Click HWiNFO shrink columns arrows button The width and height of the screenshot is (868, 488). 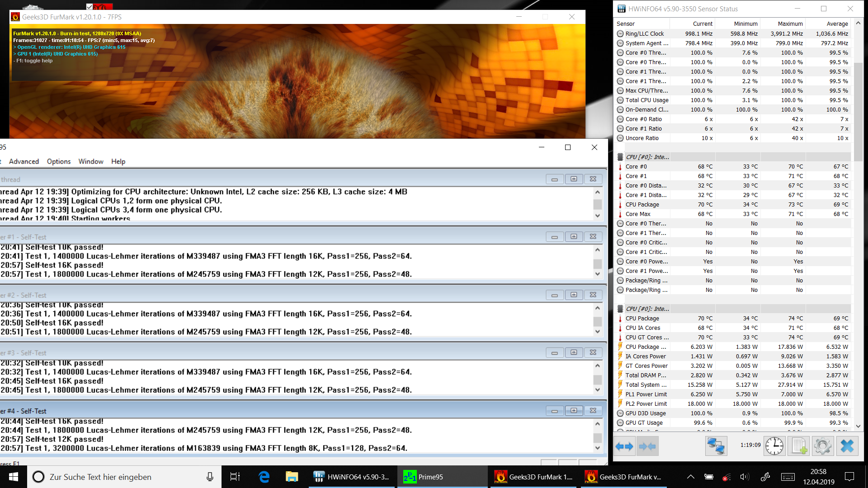pos(647,446)
